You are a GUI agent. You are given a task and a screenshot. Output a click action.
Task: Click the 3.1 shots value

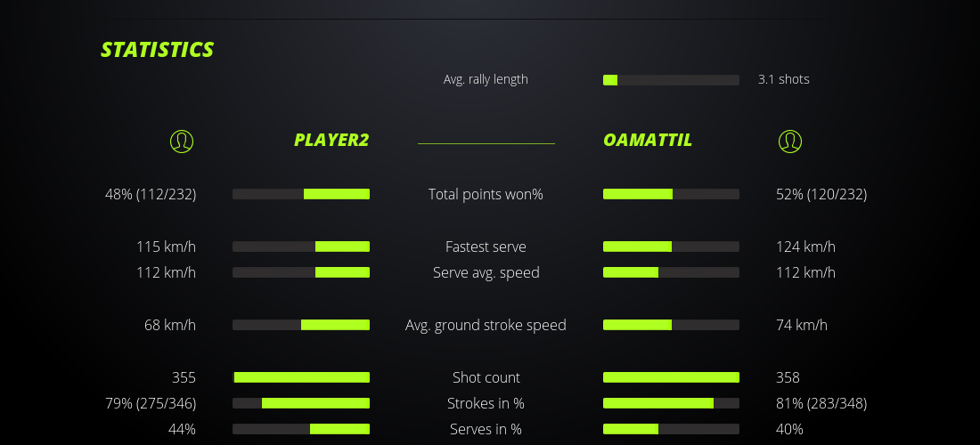point(783,79)
